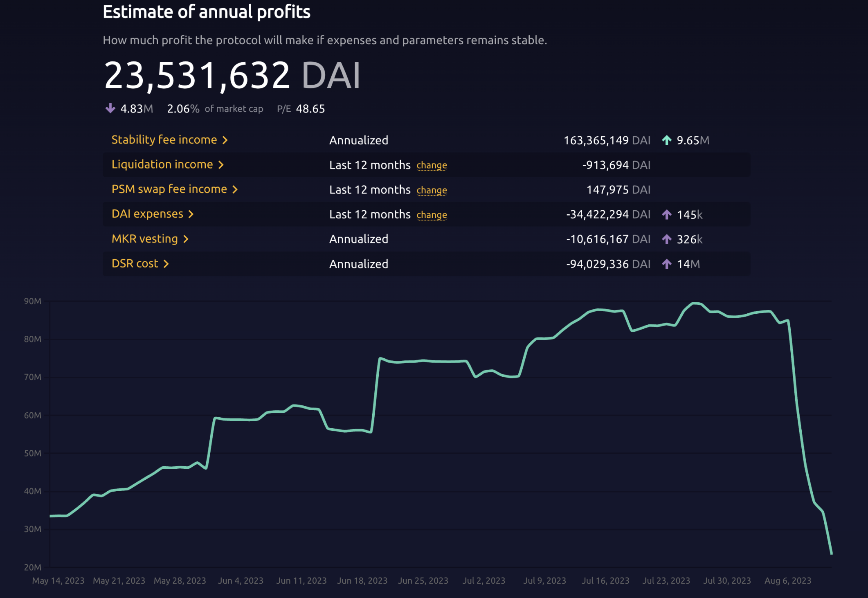This screenshot has height=598, width=868.
Task: Click the May 14, 2023 axis label
Action: (58, 580)
